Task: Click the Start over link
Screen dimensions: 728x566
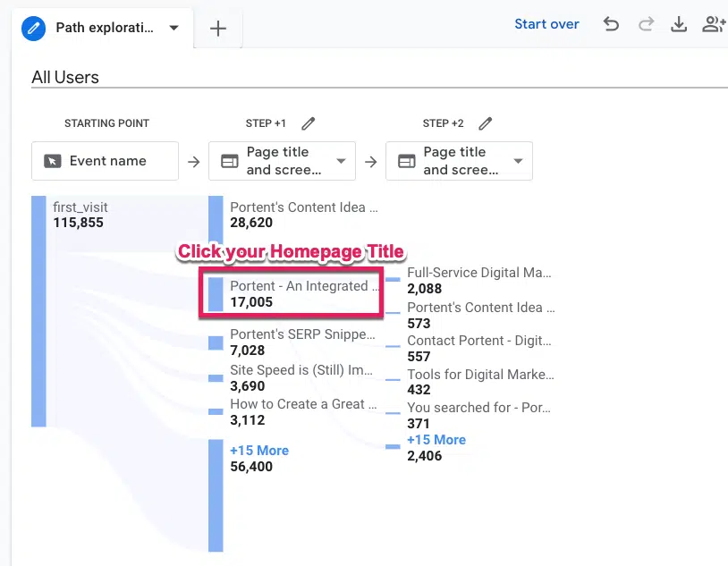Action: click(546, 24)
